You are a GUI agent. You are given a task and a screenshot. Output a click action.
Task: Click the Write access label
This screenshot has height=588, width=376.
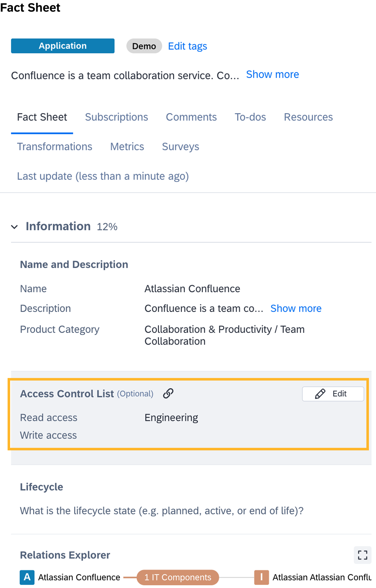coord(48,435)
